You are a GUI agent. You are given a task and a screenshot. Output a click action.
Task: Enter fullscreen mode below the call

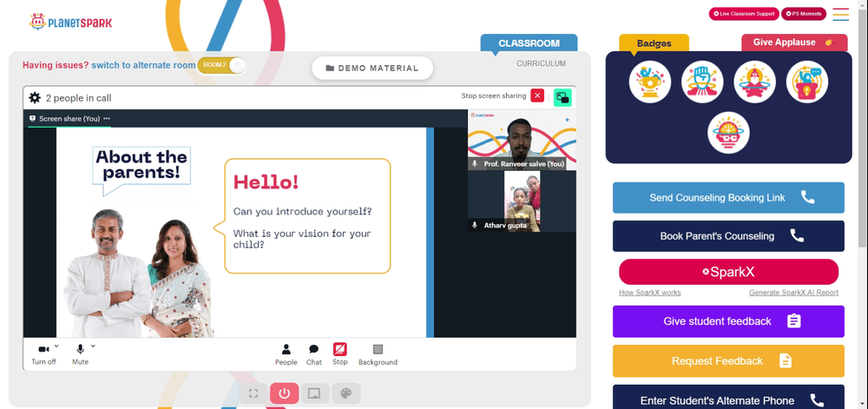[x=253, y=393]
